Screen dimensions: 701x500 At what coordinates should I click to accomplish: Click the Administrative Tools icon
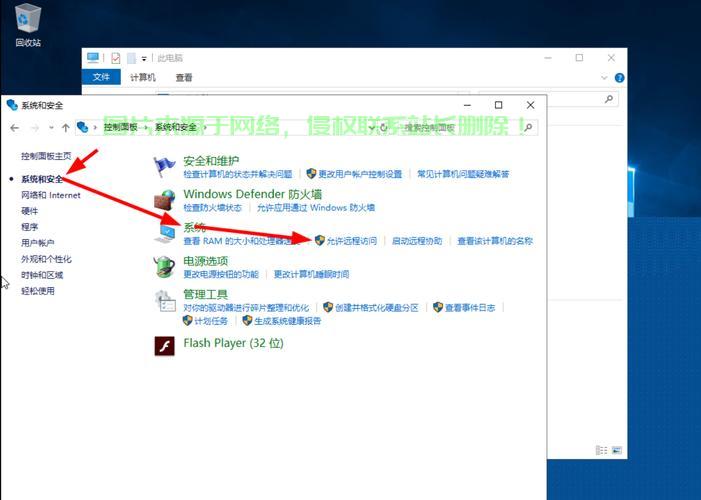(x=164, y=301)
